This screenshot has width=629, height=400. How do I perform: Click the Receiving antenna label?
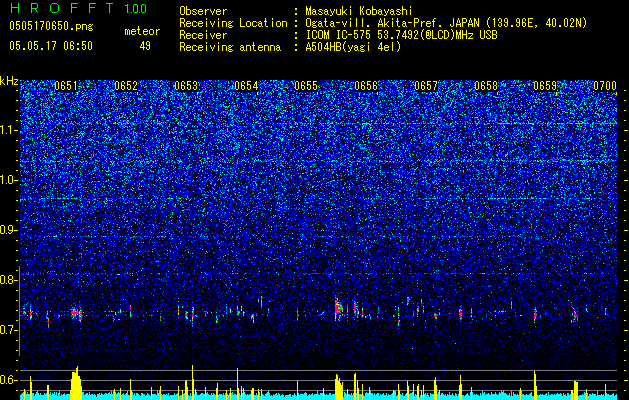click(x=230, y=47)
